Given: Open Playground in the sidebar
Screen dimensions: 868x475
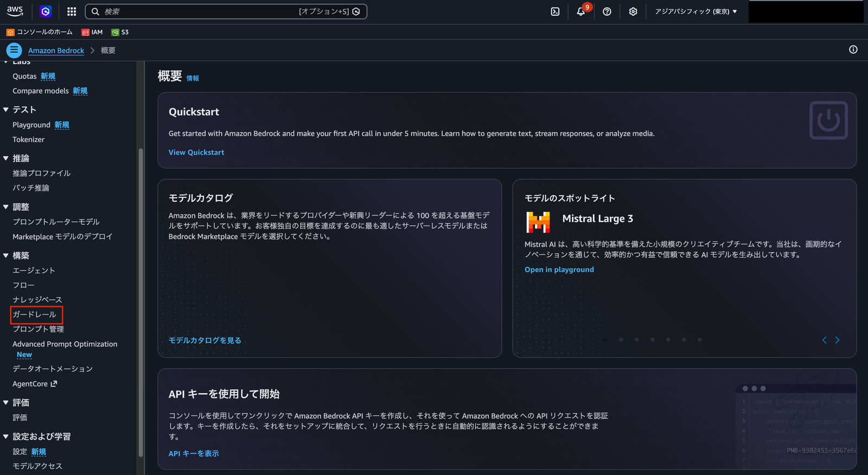Looking at the screenshot, I should (31, 125).
